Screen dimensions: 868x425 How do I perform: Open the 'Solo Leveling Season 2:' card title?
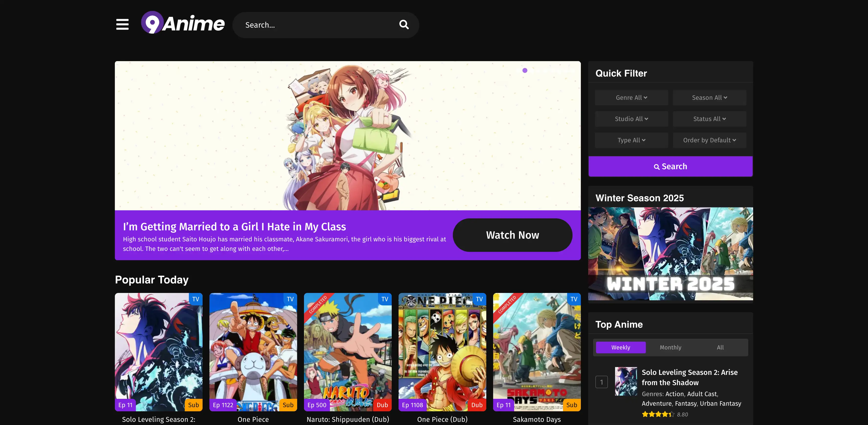click(159, 419)
